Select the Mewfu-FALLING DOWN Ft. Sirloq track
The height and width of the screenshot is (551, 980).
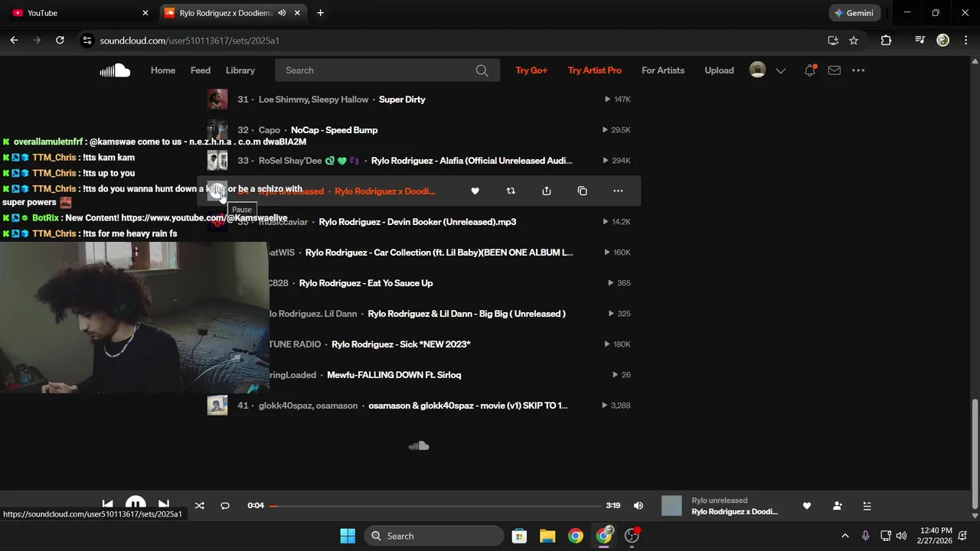(394, 375)
